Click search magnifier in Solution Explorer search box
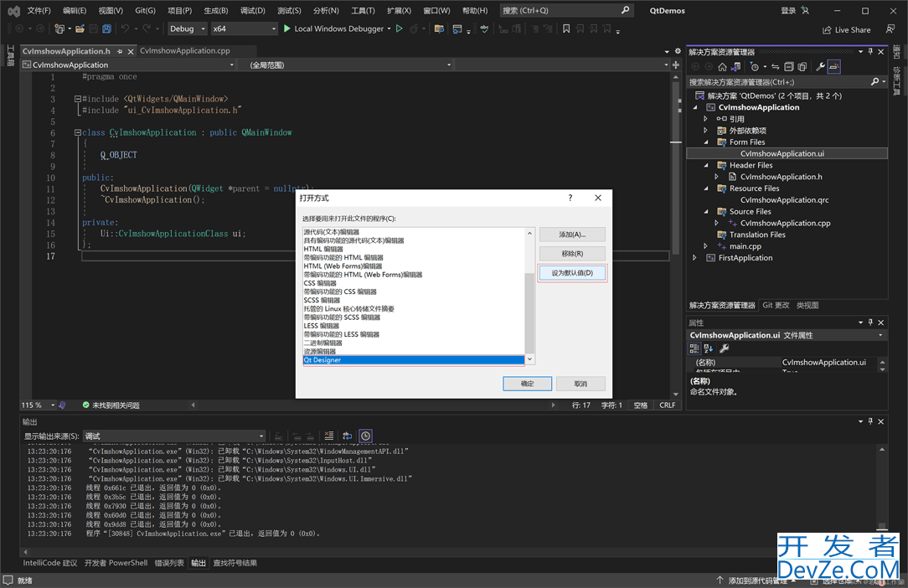Image resolution: width=908 pixels, height=588 pixels. (874, 82)
